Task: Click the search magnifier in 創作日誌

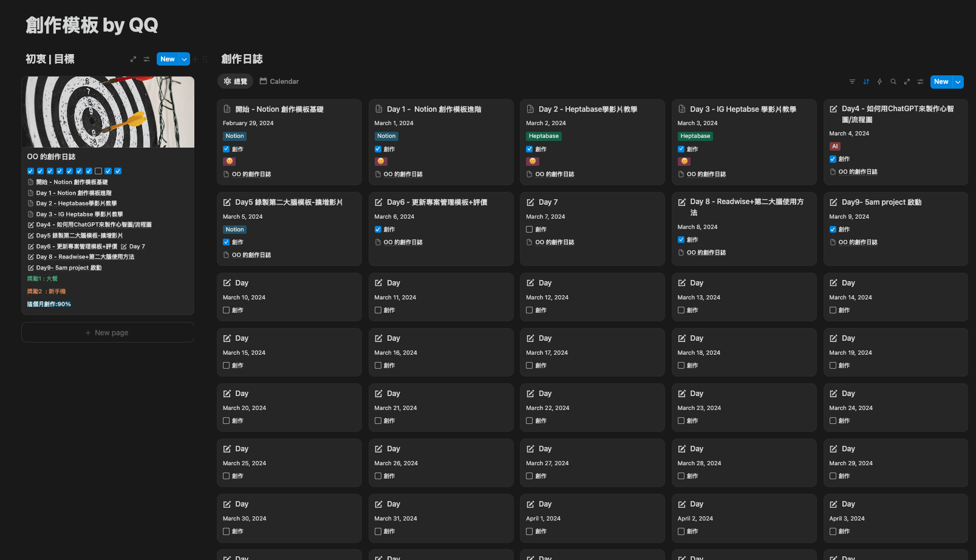Action: 893,82
